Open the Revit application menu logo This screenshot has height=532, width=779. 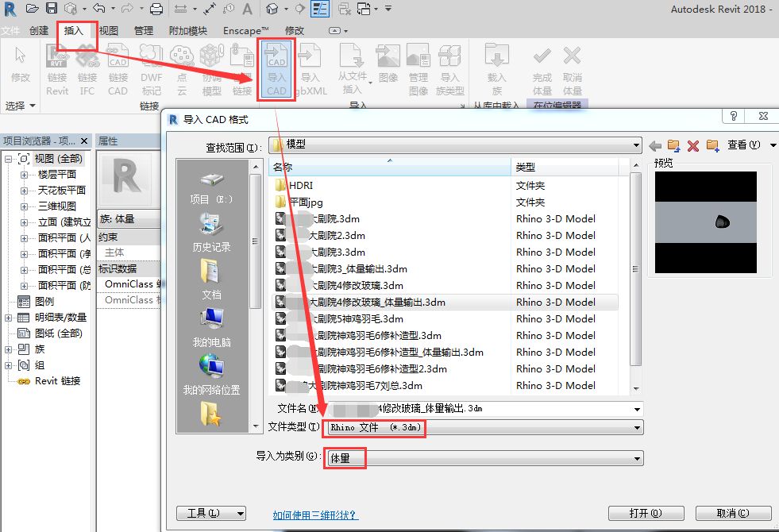tap(10, 9)
